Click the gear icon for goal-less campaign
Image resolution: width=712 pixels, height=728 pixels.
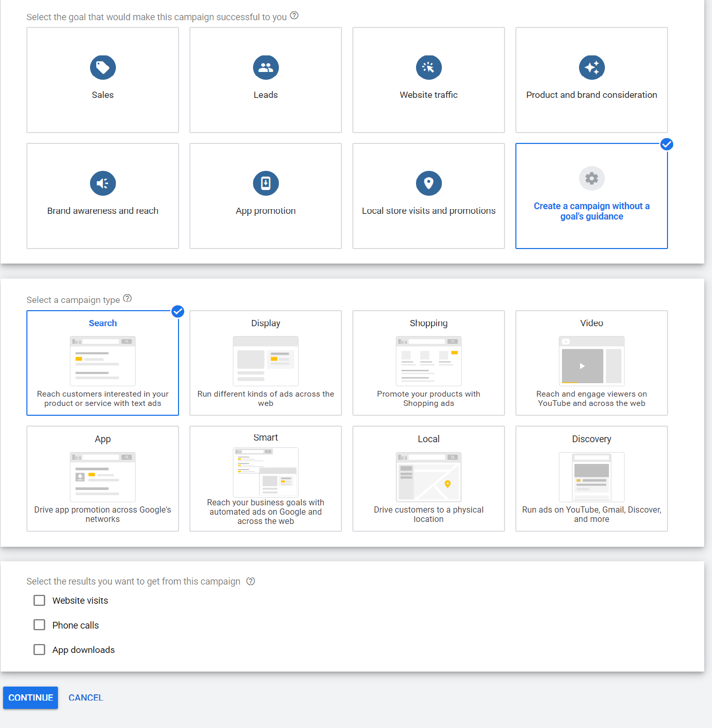[591, 178]
